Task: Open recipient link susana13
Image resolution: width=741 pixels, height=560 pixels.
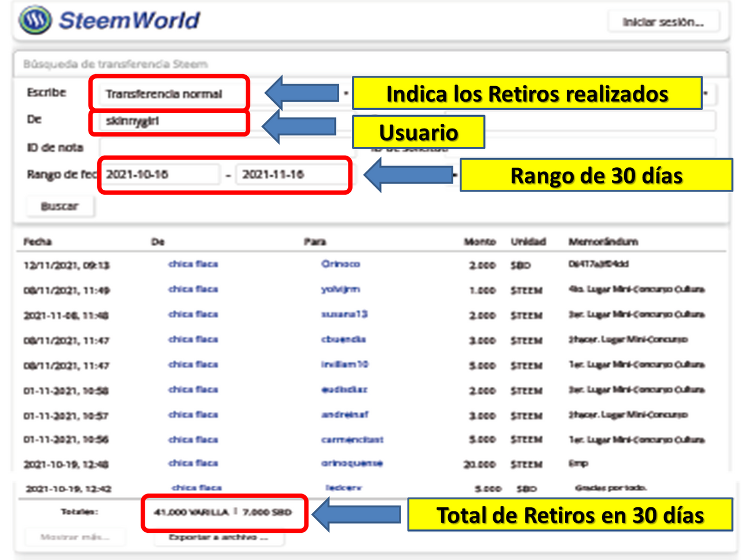Action: tap(344, 314)
